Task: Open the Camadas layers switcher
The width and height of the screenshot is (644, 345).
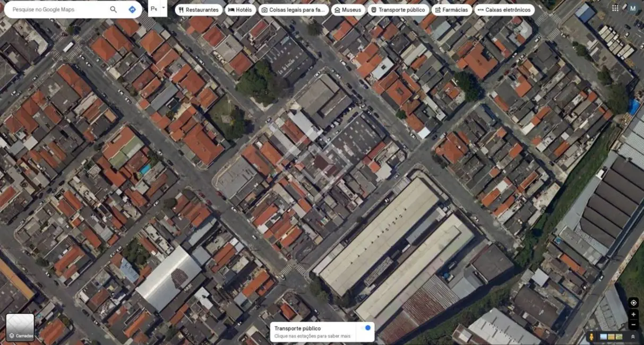Action: pos(20,327)
